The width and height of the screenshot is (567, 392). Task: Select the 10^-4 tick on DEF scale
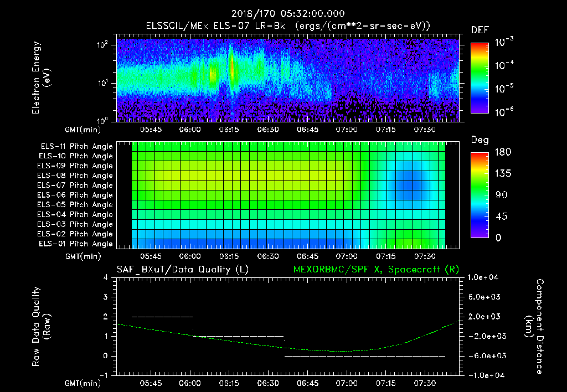(504, 65)
